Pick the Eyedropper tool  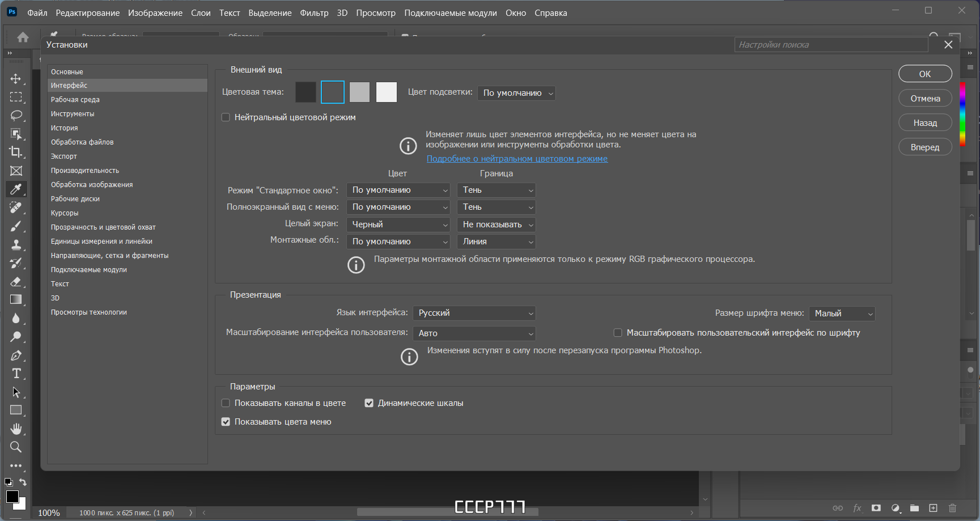[x=16, y=189]
